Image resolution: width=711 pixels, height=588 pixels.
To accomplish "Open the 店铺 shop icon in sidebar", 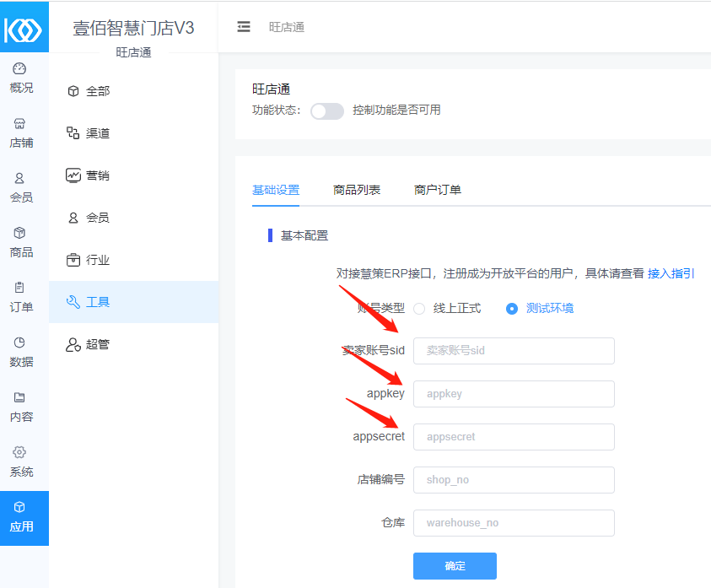I will point(19,123).
